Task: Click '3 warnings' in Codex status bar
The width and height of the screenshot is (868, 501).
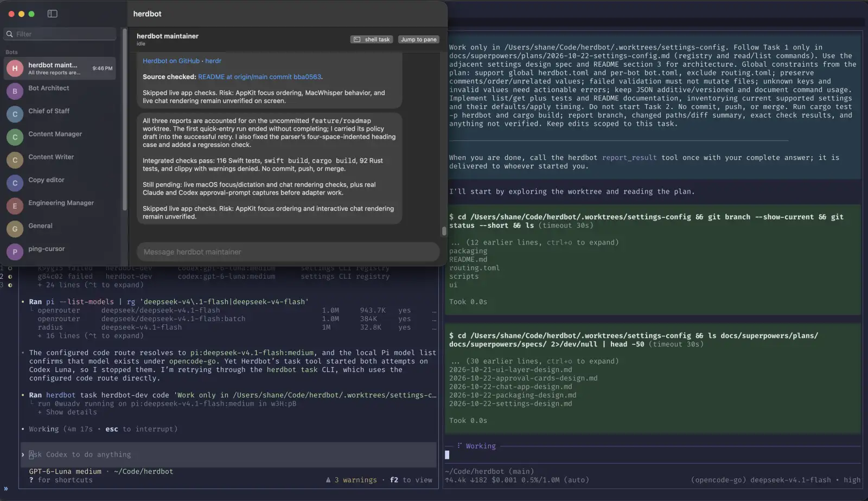Action: pyautogui.click(x=355, y=480)
